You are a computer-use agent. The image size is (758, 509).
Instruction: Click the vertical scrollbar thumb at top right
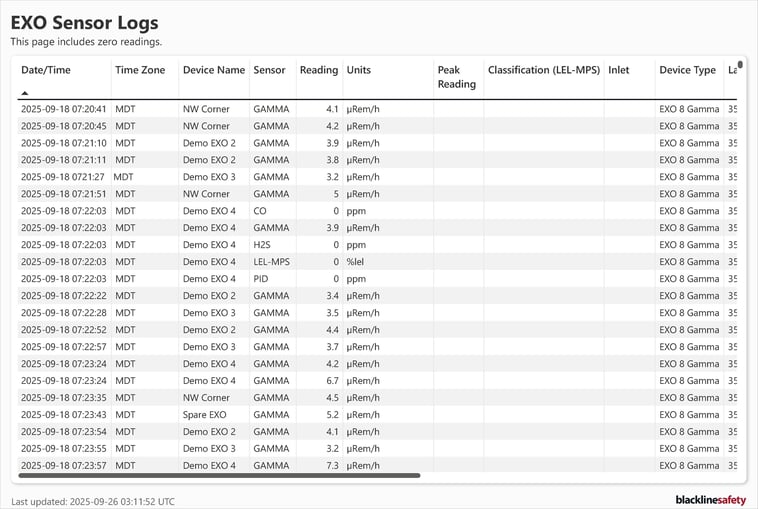click(x=740, y=65)
